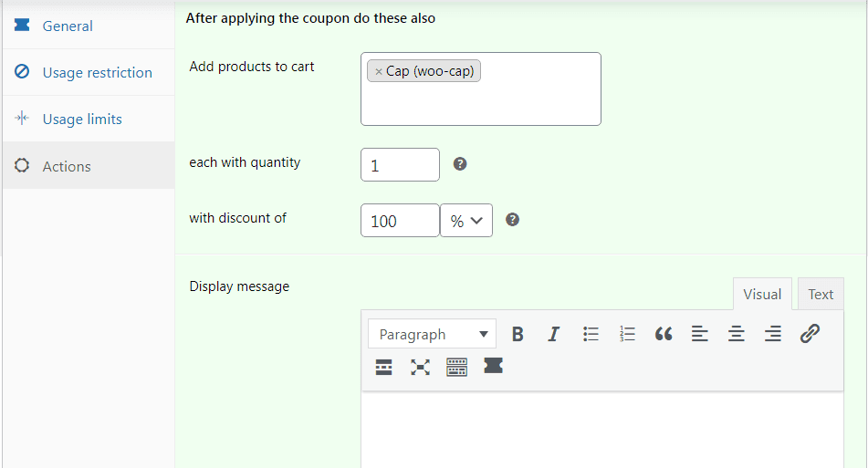Toggle the toolbar keyboard icon

(x=456, y=367)
